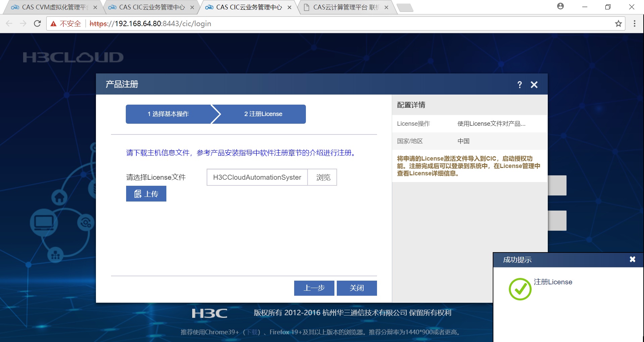Click the H3C footer logo

[209, 313]
